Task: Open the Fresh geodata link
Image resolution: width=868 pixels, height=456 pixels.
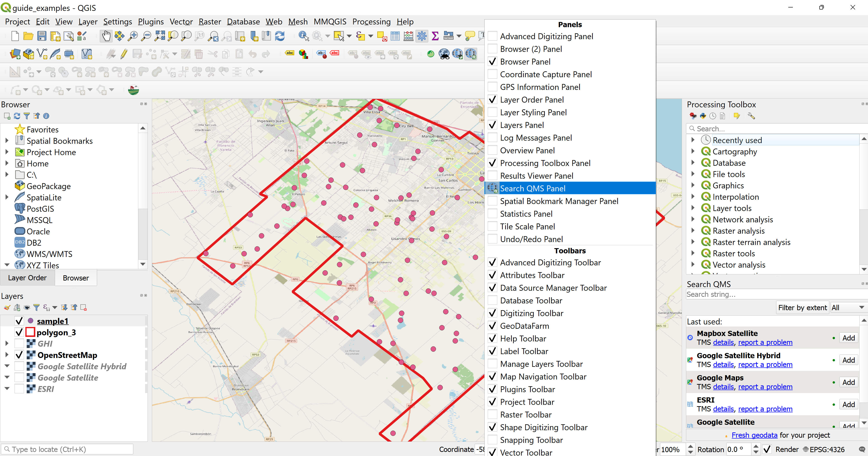Action: click(x=754, y=435)
